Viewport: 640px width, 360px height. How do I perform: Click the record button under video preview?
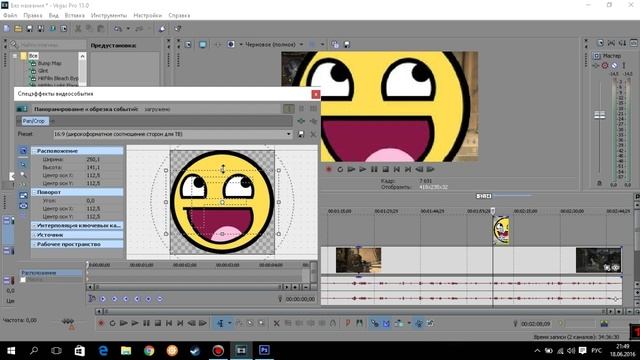[x=329, y=169]
